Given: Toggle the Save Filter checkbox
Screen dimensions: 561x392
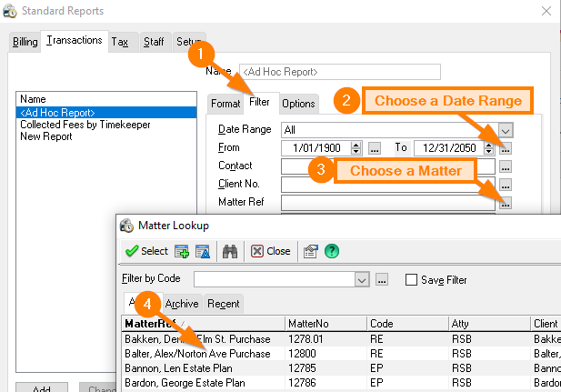Looking at the screenshot, I should [x=411, y=279].
